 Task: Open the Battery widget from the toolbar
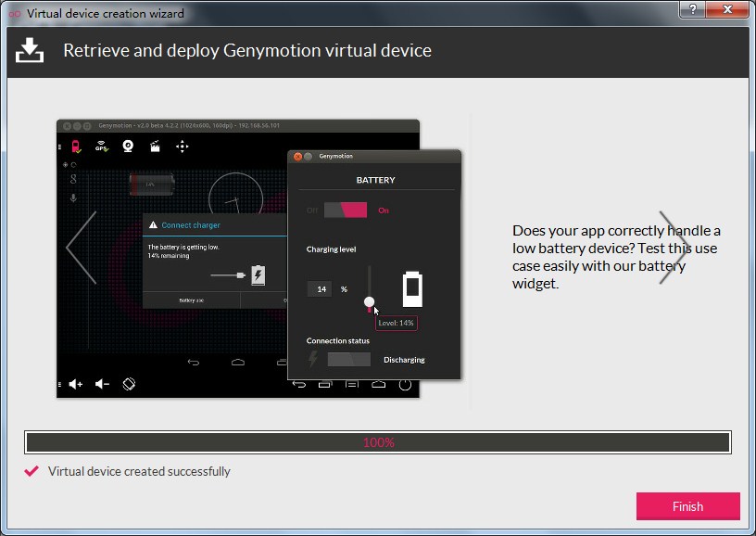click(x=76, y=147)
